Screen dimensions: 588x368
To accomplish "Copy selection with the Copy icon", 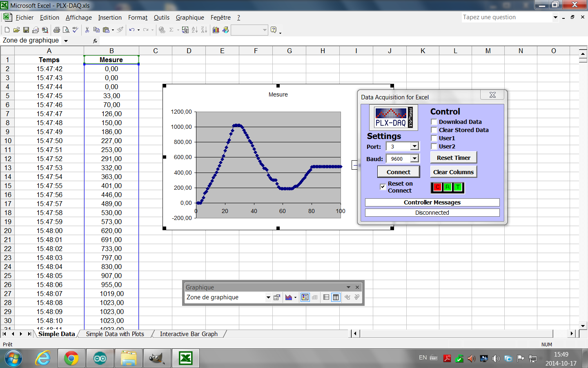I will (96, 30).
